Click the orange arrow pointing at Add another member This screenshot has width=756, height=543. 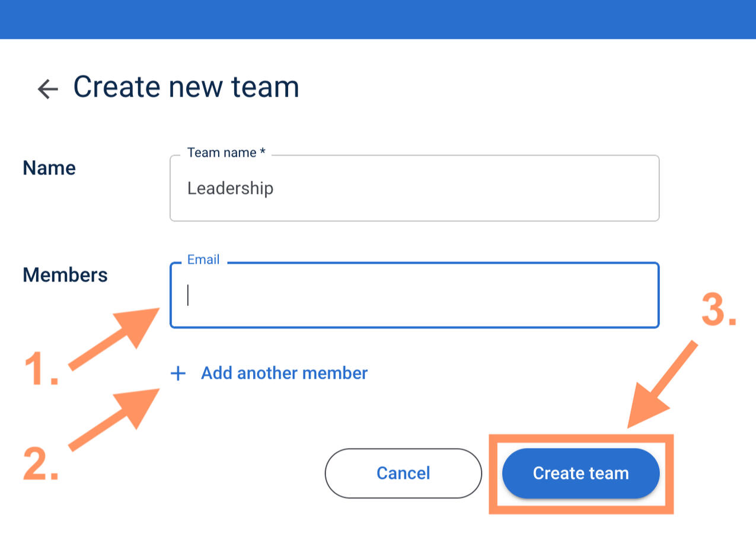tap(117, 417)
